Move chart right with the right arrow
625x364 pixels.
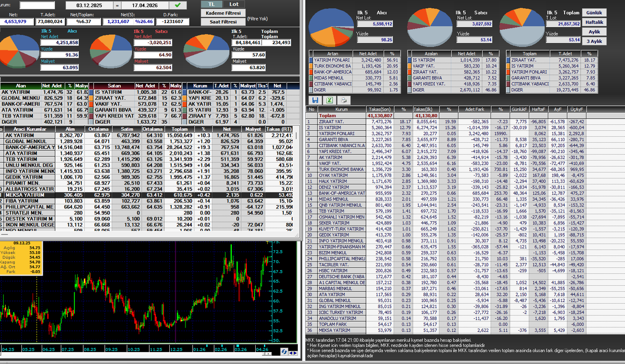pos(295,353)
